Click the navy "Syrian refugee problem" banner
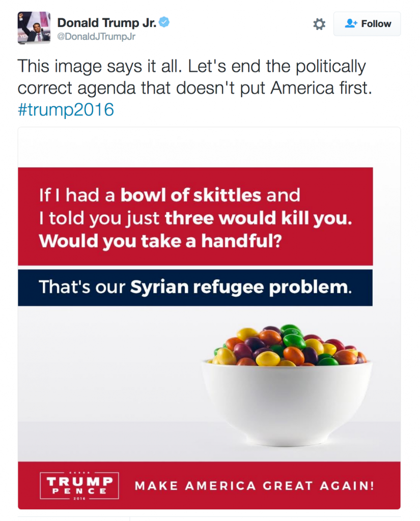The image size is (420, 521). pos(195,288)
